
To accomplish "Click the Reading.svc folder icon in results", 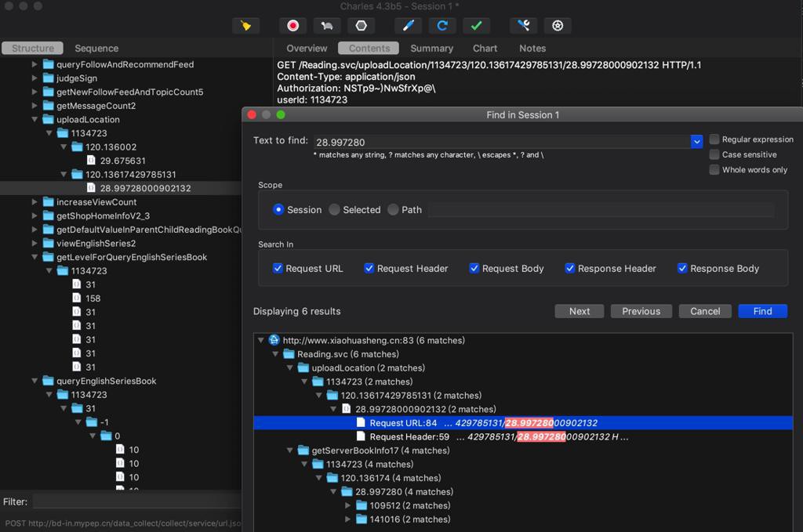I will (289, 354).
